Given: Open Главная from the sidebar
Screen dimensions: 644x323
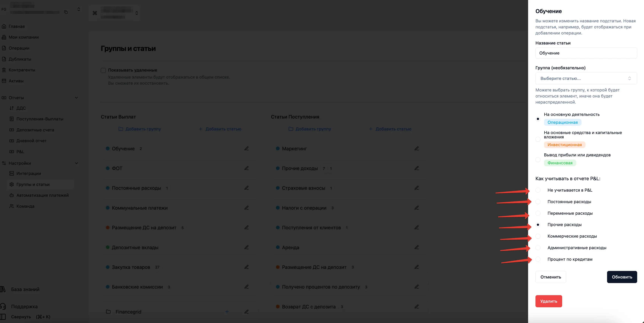Looking at the screenshot, I should (17, 26).
